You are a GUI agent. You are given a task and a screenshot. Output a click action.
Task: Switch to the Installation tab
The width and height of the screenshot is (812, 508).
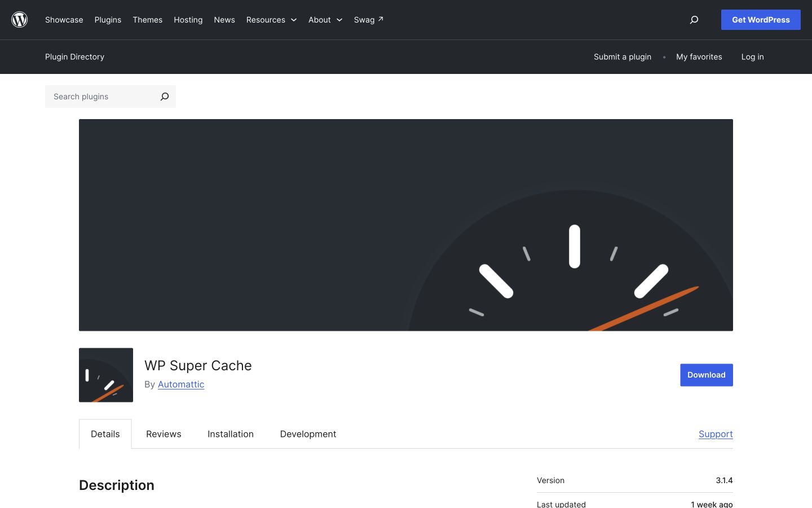pyautogui.click(x=231, y=434)
